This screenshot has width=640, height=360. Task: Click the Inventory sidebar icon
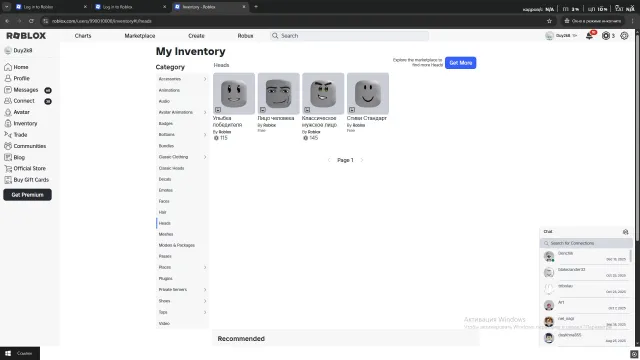point(8,123)
